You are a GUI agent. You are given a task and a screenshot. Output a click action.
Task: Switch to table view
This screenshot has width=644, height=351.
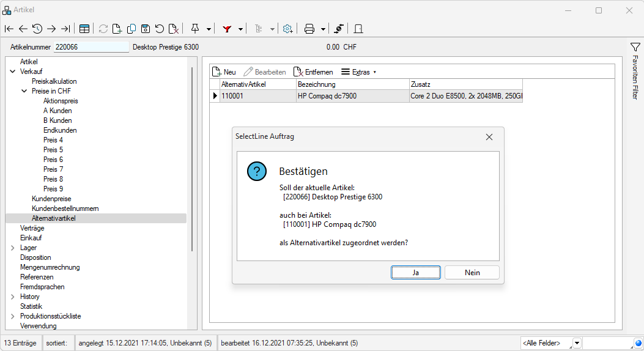pyautogui.click(x=84, y=29)
